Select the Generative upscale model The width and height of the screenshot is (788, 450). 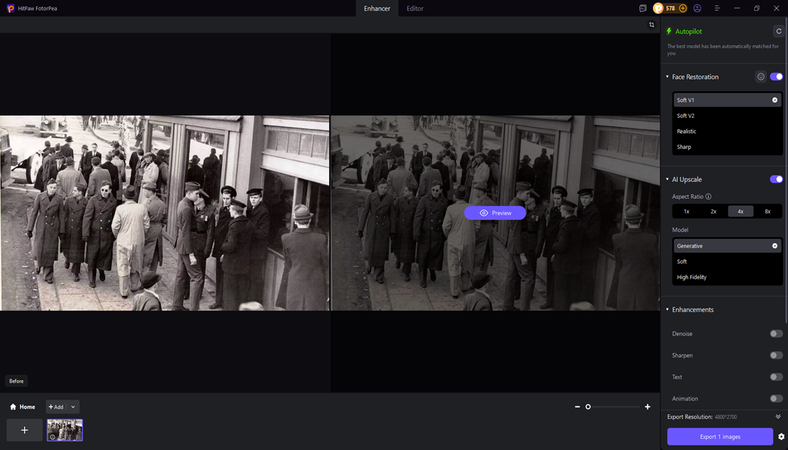(x=727, y=246)
